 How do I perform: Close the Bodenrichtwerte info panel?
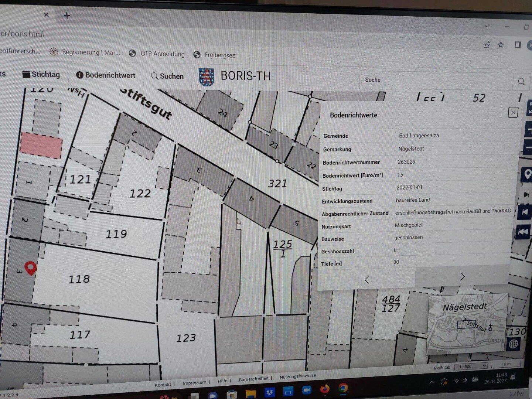click(513, 112)
